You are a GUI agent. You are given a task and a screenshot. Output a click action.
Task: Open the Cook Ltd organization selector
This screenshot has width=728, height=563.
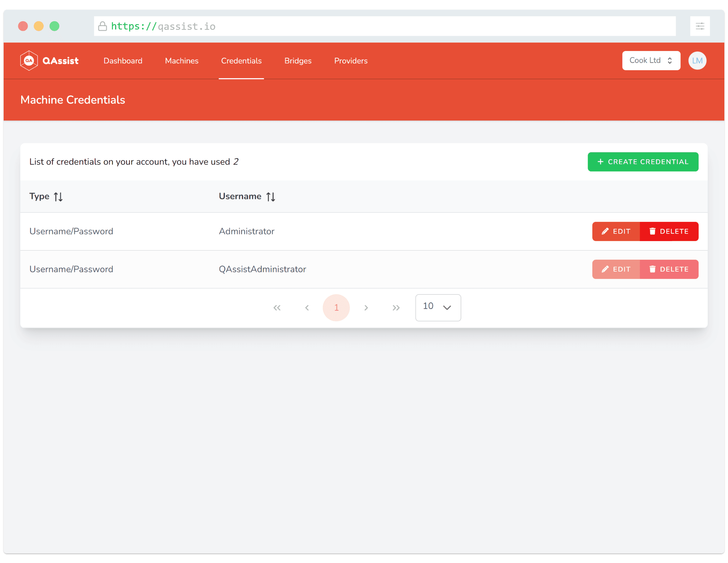(651, 60)
